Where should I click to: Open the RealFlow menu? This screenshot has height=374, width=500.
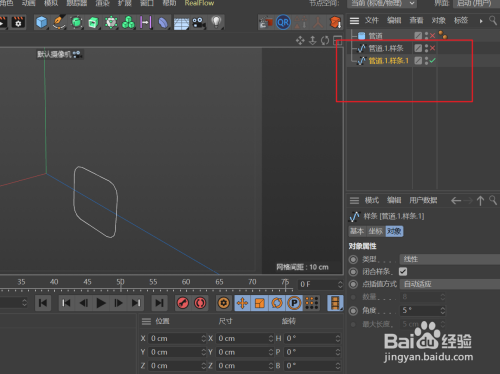pyautogui.click(x=199, y=3)
